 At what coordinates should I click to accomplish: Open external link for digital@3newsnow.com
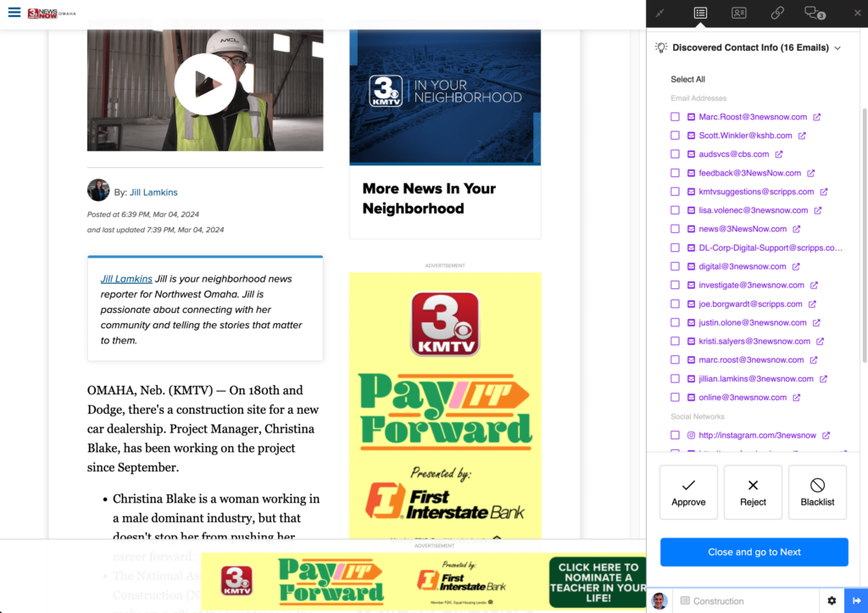tap(796, 266)
